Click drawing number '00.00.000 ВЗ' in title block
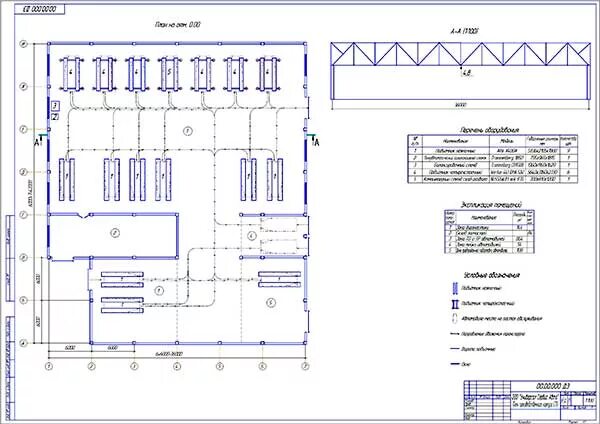 coord(553,386)
